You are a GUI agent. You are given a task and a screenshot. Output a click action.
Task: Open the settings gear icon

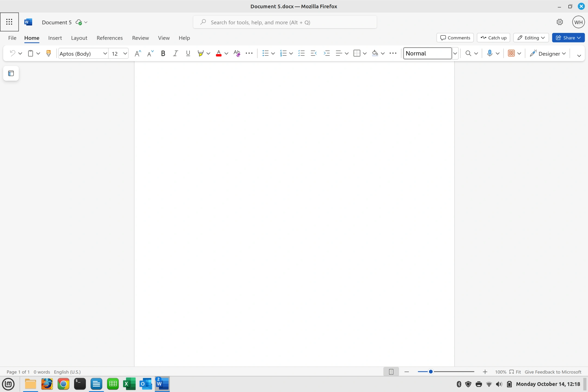tap(560, 22)
